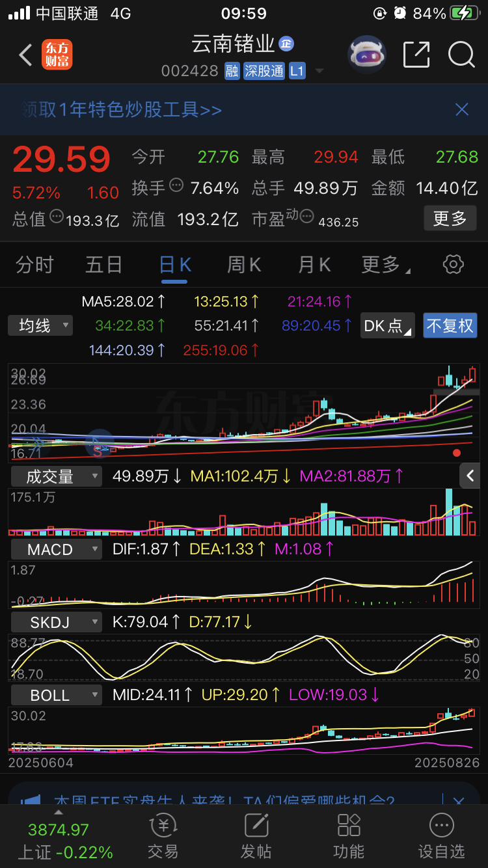Open the 功能 functions button
This screenshot has height=868, width=488.
click(x=349, y=835)
